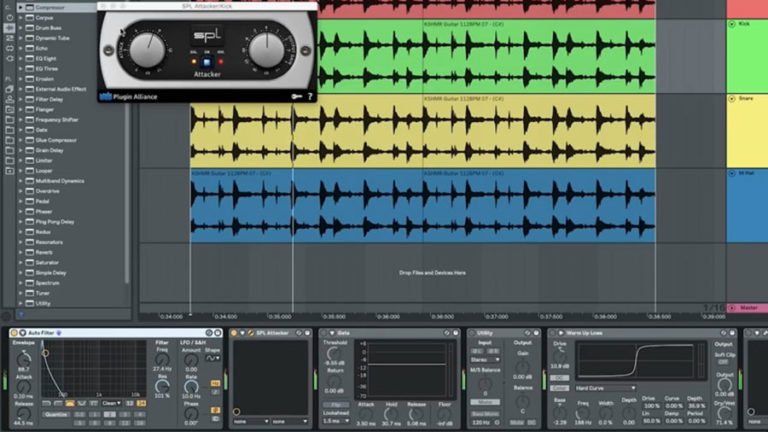This screenshot has width=768, height=432.
Task: Unfold the Kick track
Action: click(x=732, y=22)
